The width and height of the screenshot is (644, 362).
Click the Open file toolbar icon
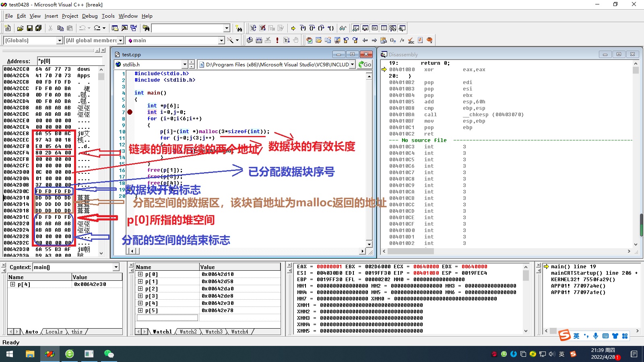coord(20,28)
